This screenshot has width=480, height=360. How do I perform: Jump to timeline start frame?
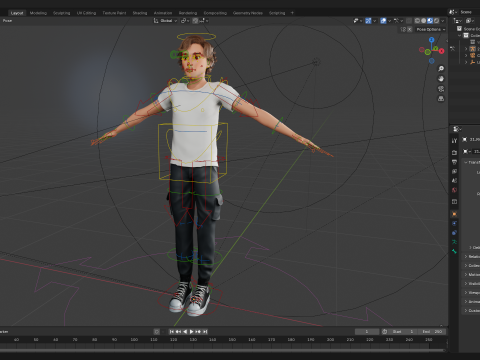click(171, 332)
